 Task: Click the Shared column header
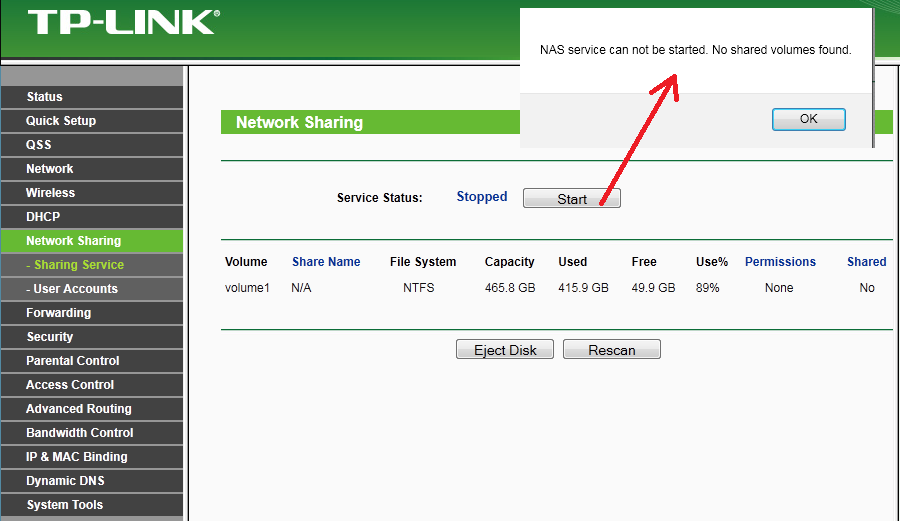pyautogui.click(x=867, y=262)
